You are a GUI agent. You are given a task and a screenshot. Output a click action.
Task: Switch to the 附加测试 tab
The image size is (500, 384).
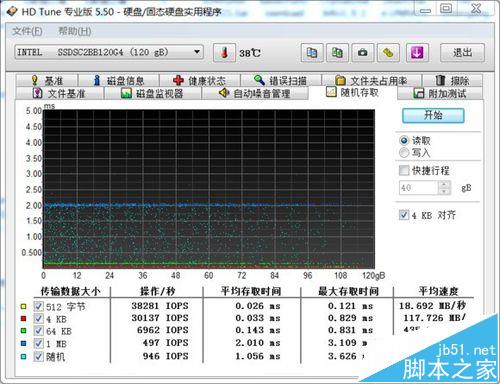(x=440, y=93)
